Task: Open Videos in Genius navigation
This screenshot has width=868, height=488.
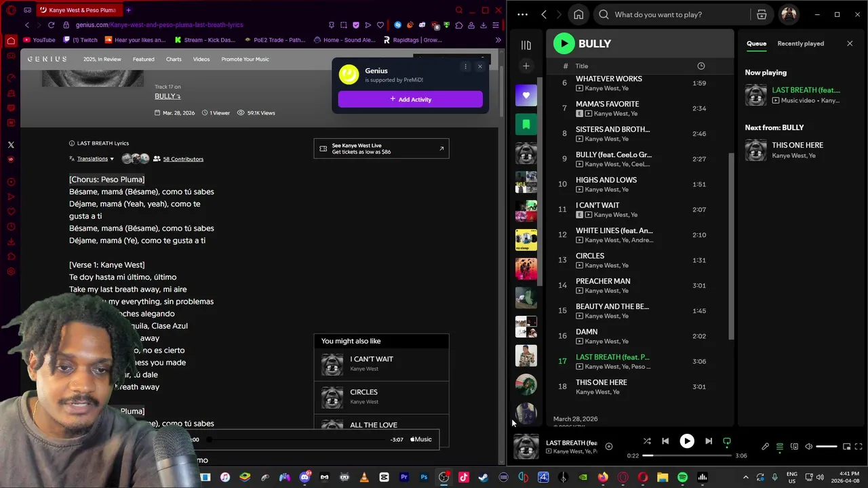Action: point(201,59)
